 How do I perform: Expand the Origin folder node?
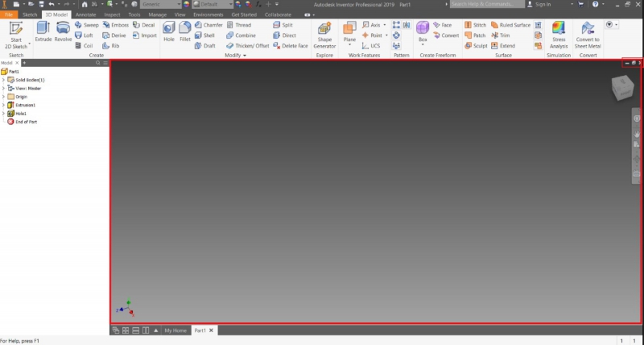pyautogui.click(x=3, y=97)
